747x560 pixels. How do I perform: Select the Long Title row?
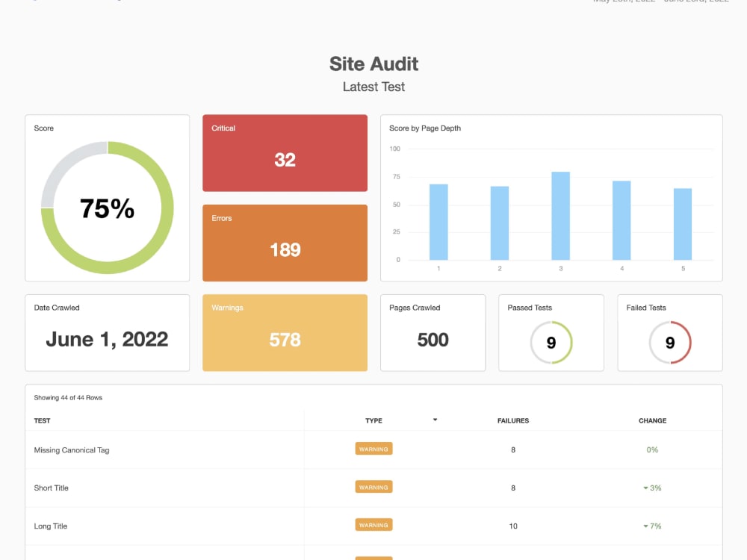tap(373, 526)
